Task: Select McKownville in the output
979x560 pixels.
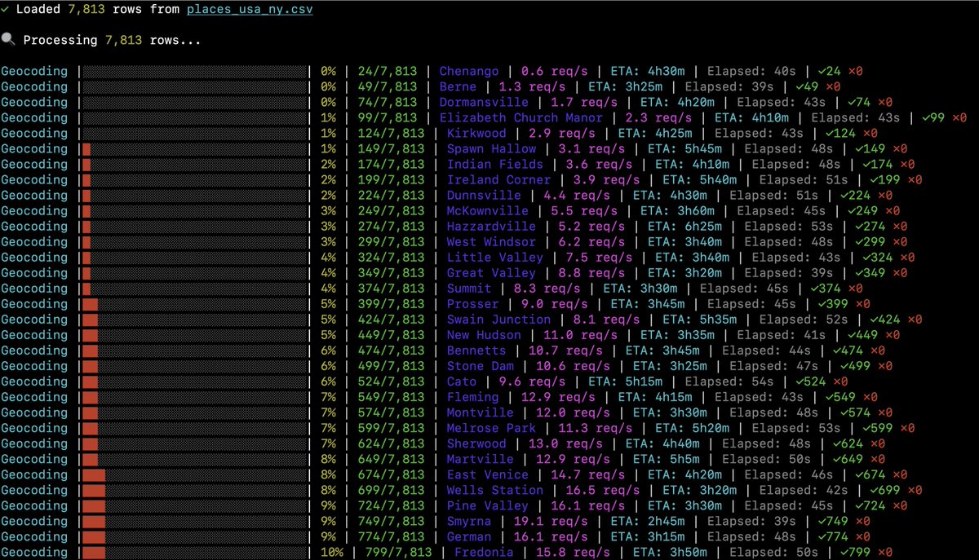Action: [487, 211]
